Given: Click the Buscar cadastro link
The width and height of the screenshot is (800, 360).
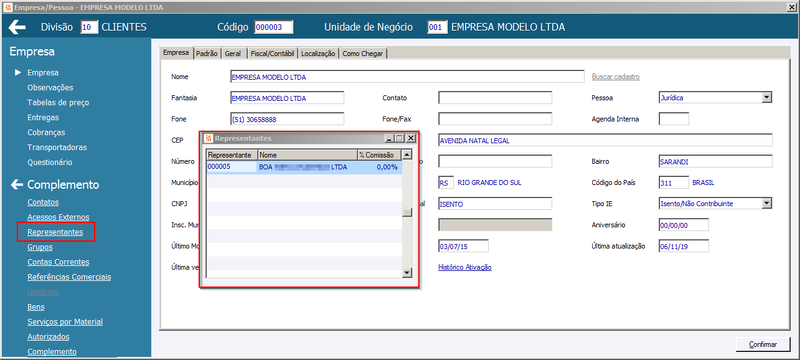Looking at the screenshot, I should point(616,76).
